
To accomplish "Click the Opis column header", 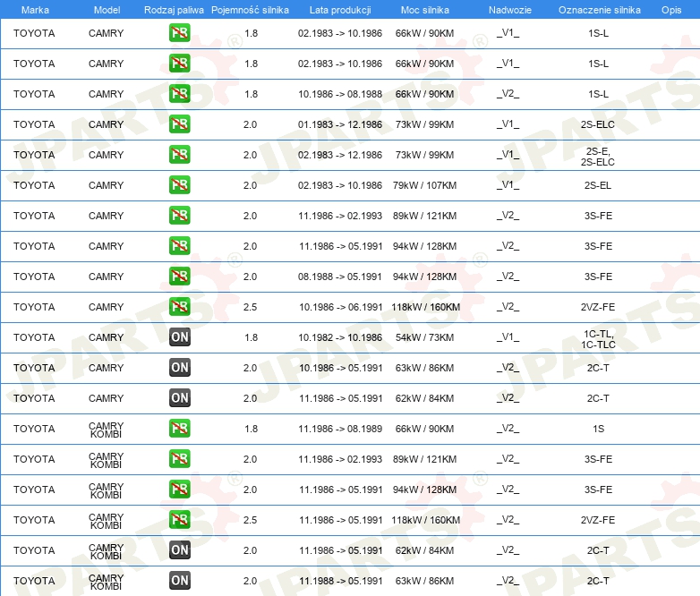I will click(x=671, y=10).
